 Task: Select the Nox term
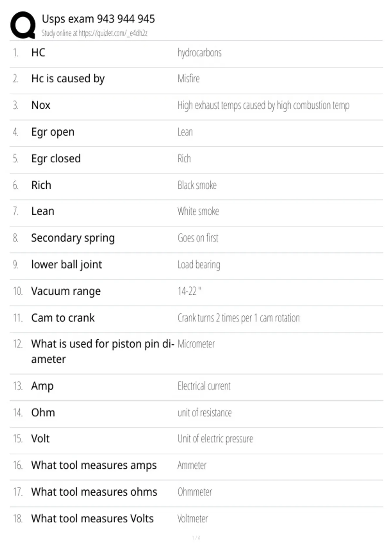click(x=41, y=105)
